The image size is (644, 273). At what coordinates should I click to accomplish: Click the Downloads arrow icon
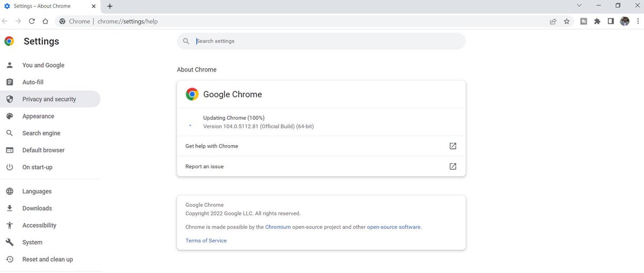(9, 208)
